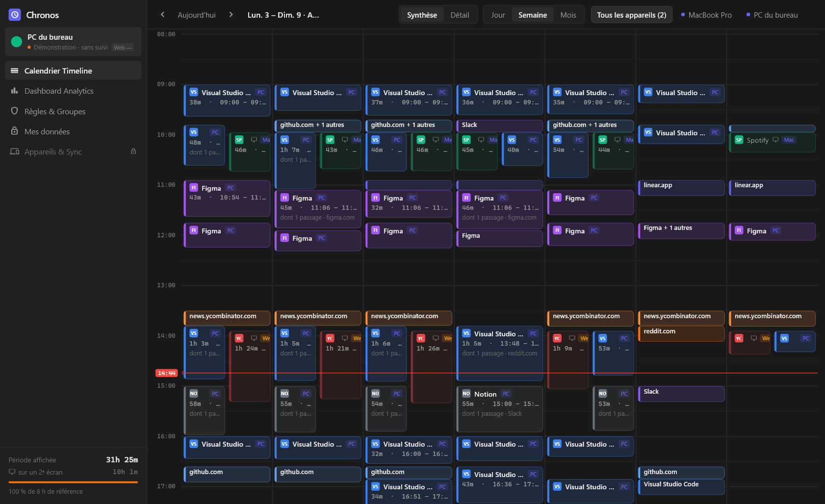Screen dimensions: 825x504
Task: Click the monitor icon in the labelled Spotify event
Action: [775, 140]
